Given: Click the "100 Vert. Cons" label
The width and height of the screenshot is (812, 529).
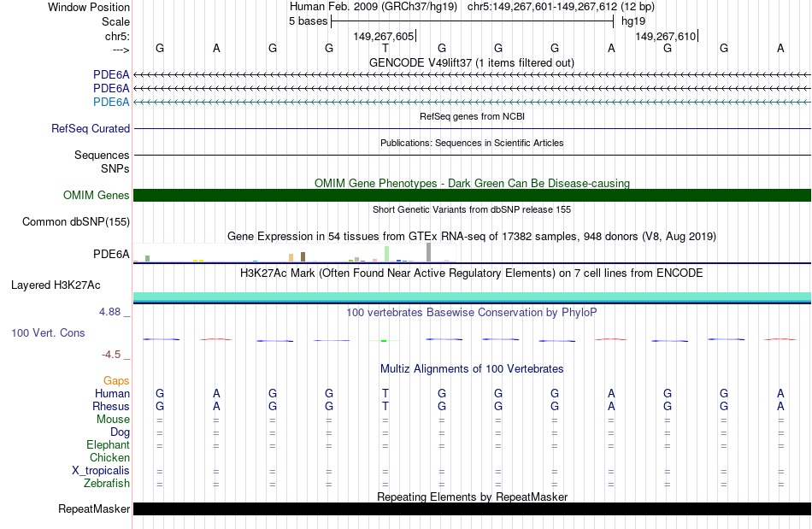Looking at the screenshot, I should (48, 332).
